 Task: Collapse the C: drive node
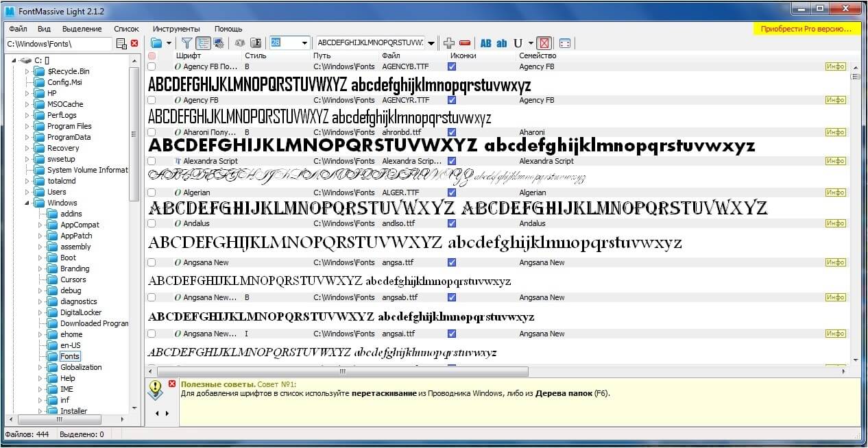point(14,60)
